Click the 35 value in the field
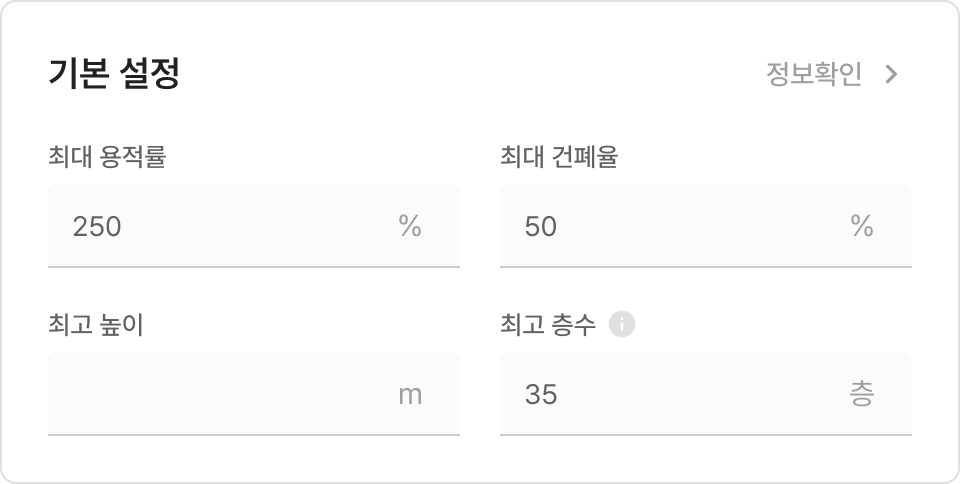This screenshot has width=960, height=484. 541,395
